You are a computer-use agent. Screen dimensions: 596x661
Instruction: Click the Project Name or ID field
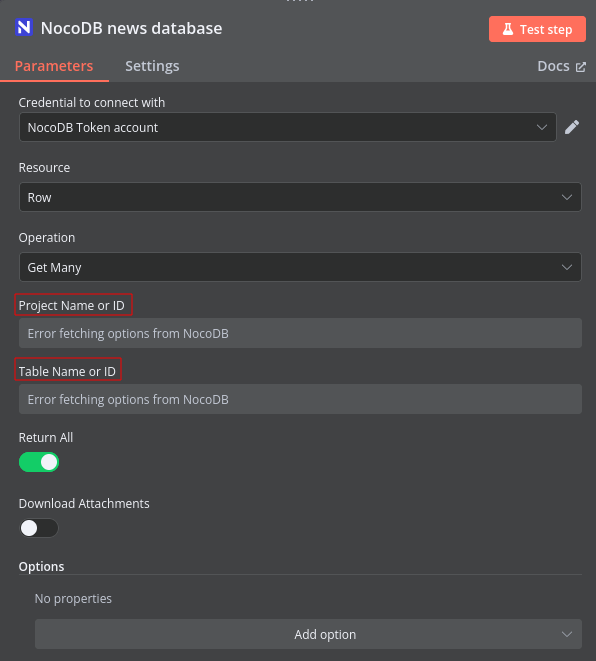pyautogui.click(x=301, y=333)
